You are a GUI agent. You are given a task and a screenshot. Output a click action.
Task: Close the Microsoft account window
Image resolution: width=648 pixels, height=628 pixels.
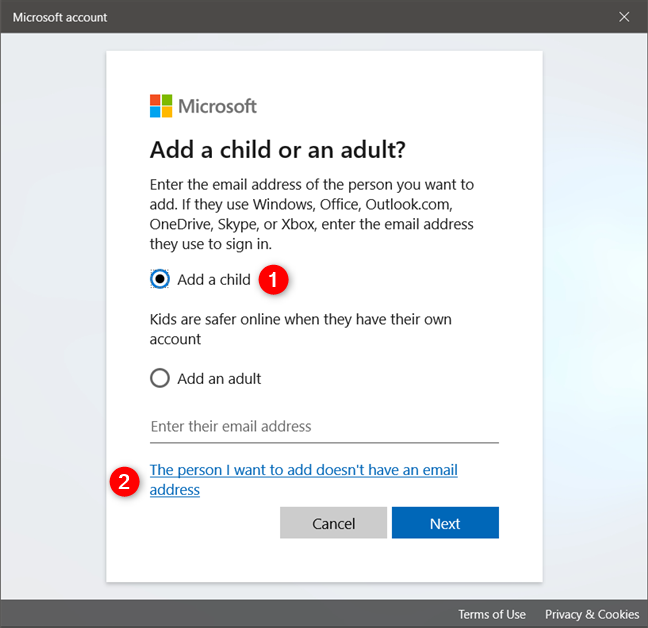[624, 17]
